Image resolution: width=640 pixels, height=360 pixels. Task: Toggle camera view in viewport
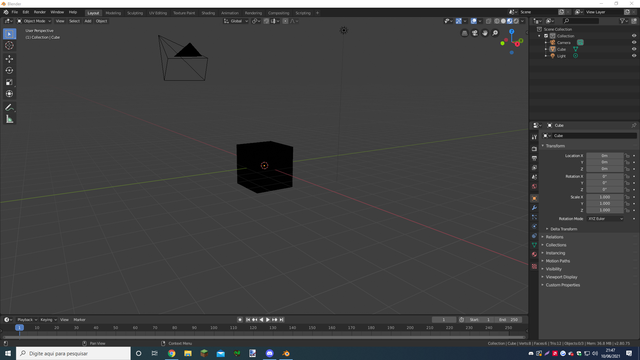coord(475,33)
